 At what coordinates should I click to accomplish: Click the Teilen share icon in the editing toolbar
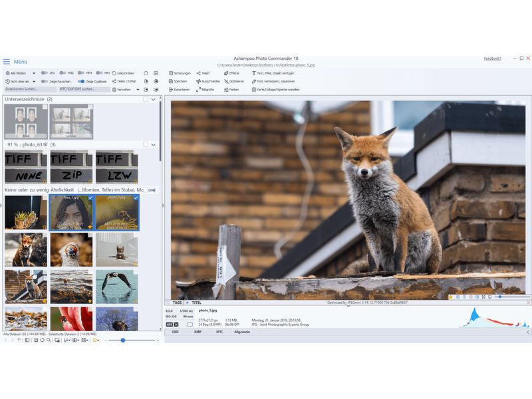pos(198,73)
